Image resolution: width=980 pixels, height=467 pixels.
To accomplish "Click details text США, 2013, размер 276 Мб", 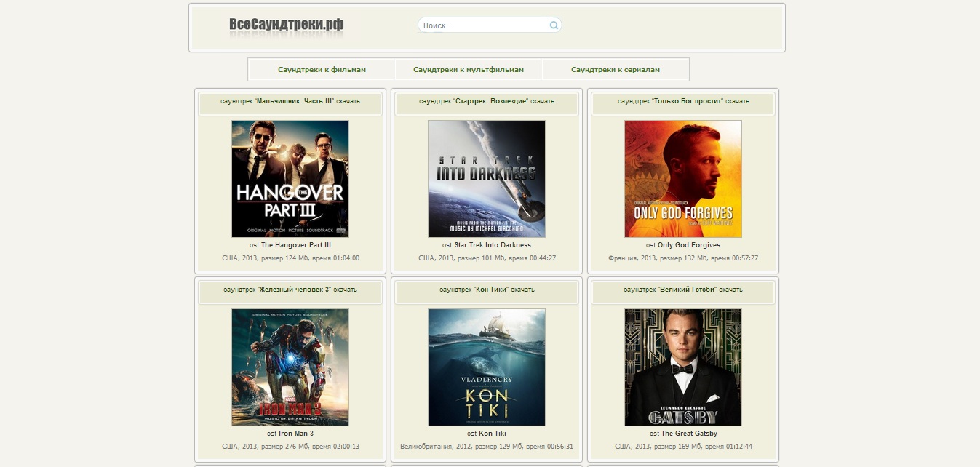I will tap(290, 447).
